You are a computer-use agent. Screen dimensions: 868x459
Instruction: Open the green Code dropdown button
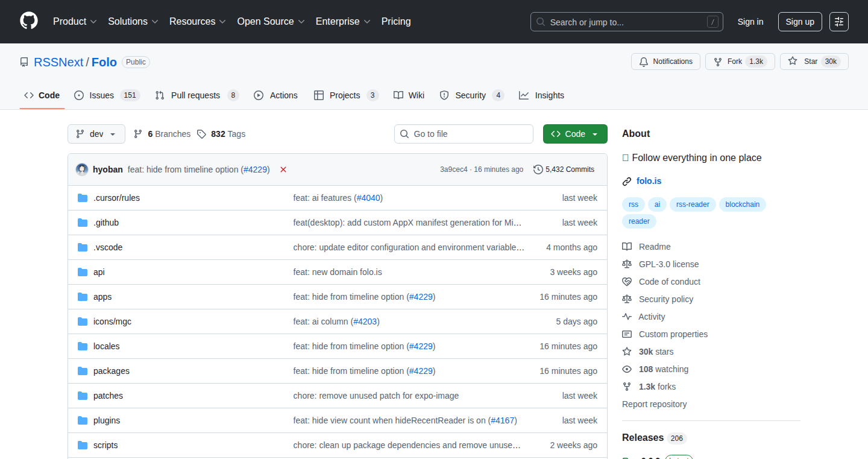pyautogui.click(x=575, y=134)
